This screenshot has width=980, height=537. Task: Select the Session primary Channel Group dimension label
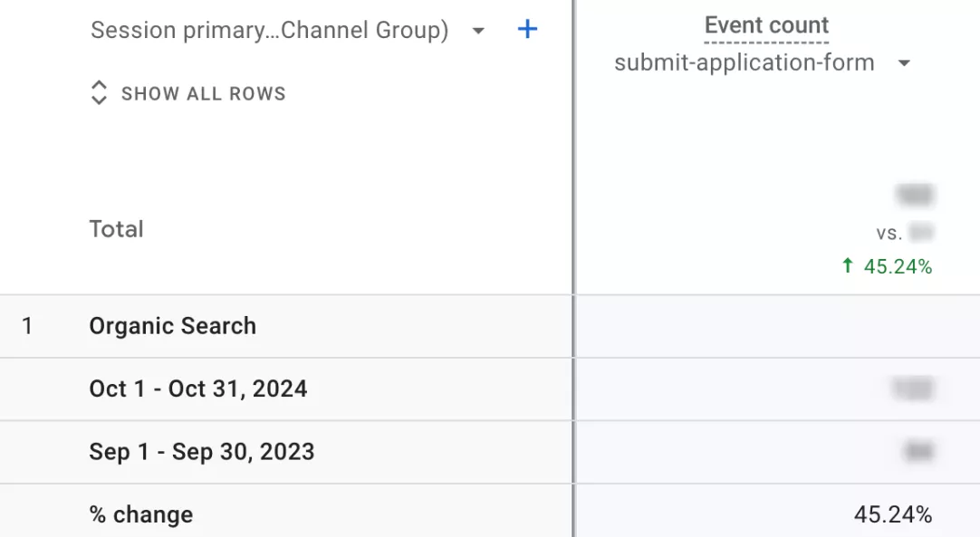(269, 31)
